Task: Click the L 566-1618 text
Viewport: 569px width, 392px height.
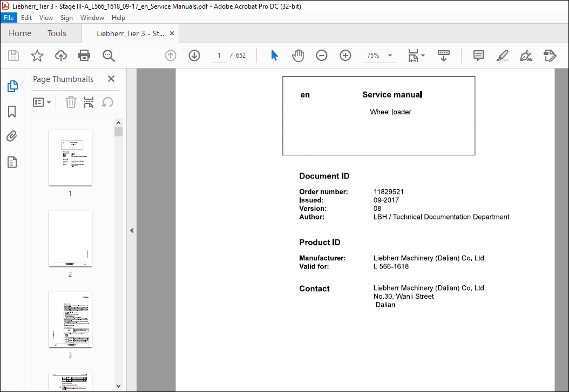Action: click(x=391, y=266)
